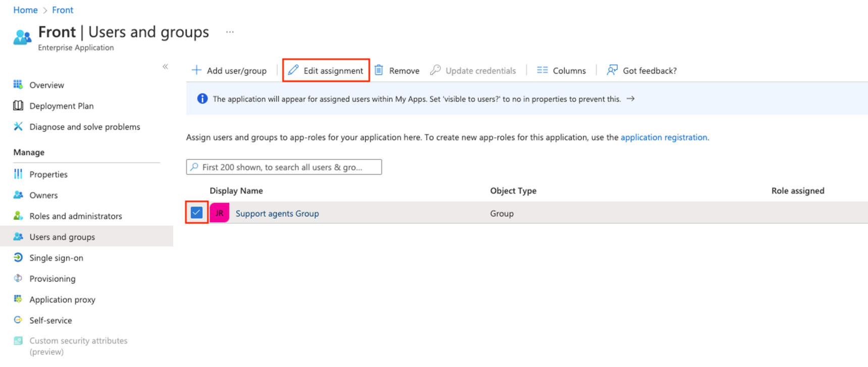Collapse the sidebar with the double chevron
This screenshot has width=868, height=367.
coord(166,67)
